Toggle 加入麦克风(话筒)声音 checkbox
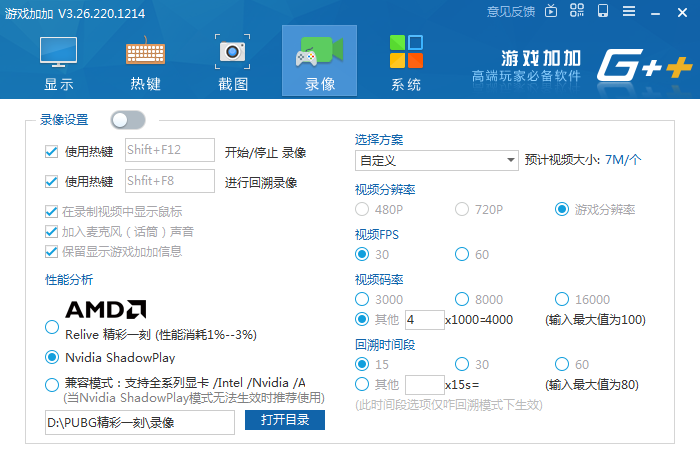700x450 pixels. click(x=51, y=232)
